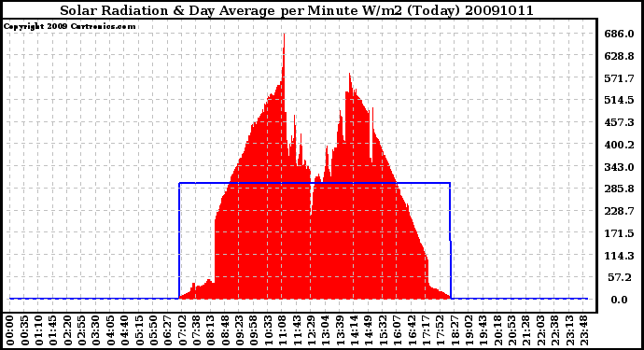
Task: Click the 285.8 y-axis value
Action: click(619, 189)
